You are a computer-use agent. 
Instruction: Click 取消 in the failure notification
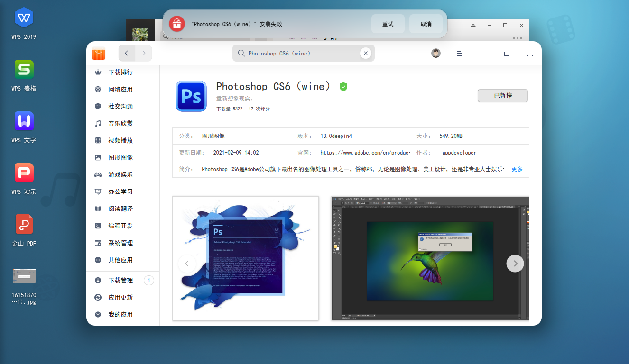click(x=426, y=24)
